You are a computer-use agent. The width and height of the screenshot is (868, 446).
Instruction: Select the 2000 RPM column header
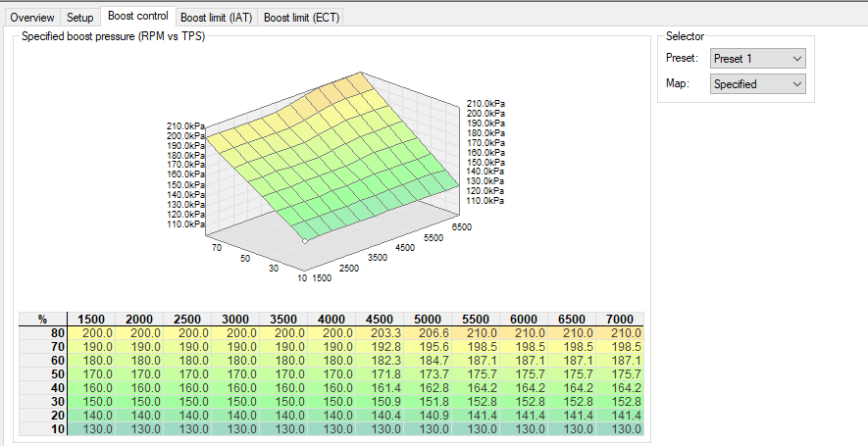point(139,320)
